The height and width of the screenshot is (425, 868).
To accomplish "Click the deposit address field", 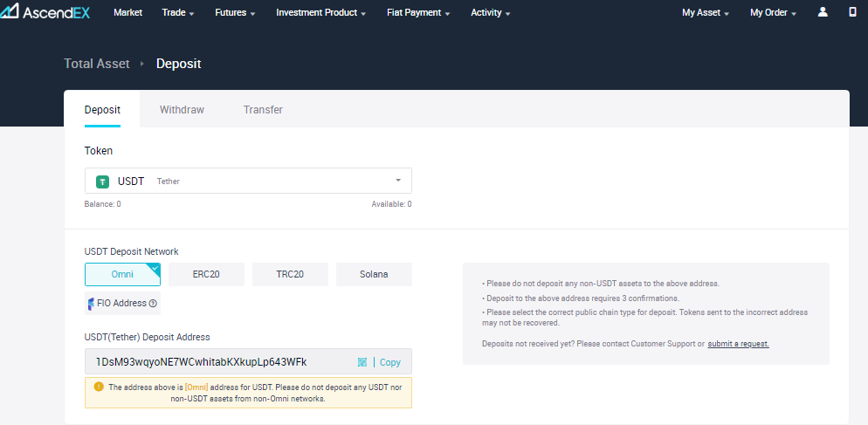I will 248,361.
